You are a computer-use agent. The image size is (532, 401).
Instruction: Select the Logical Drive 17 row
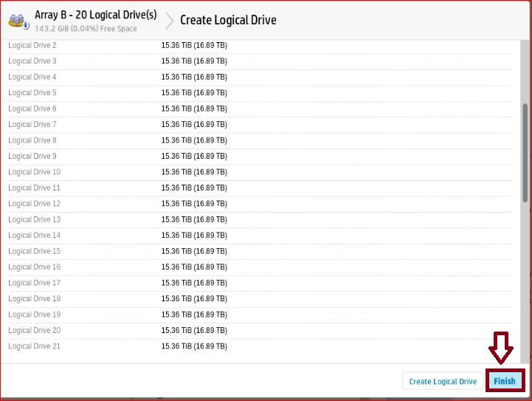[35, 284]
